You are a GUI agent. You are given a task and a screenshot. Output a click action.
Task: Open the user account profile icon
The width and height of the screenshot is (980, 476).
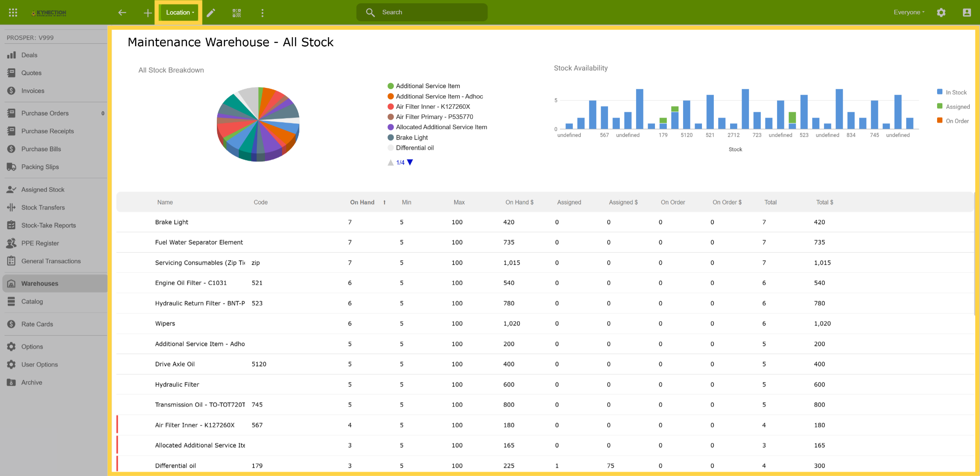pos(967,13)
